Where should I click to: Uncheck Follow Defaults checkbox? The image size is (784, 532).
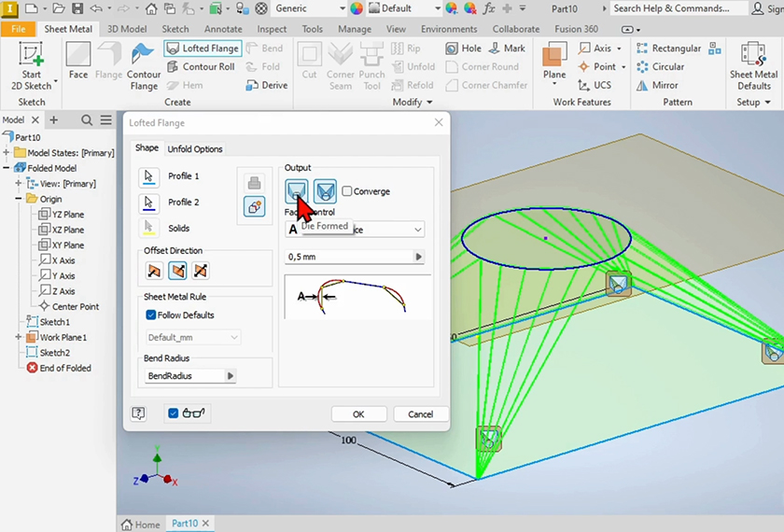[x=150, y=315]
